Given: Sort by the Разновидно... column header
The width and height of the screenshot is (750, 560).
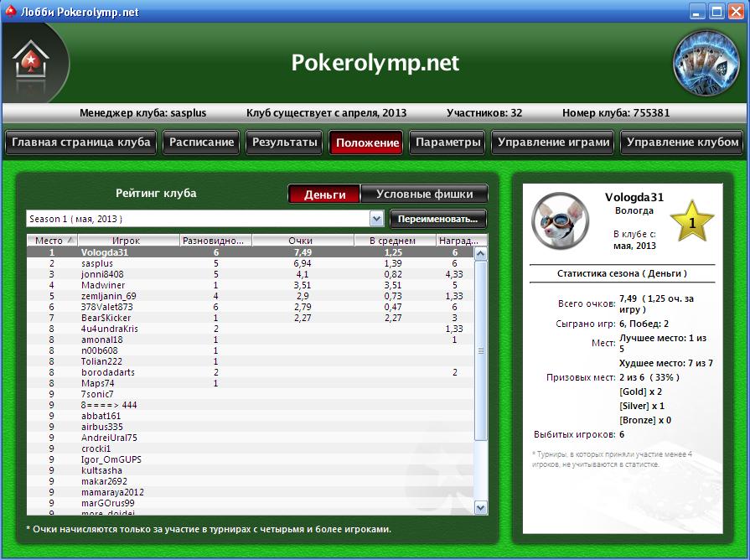Looking at the screenshot, I should point(215,241).
